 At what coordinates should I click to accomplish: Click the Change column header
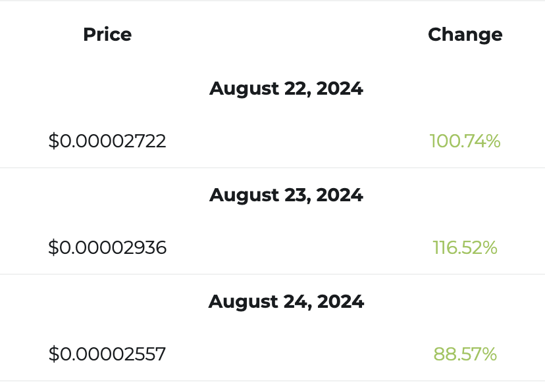click(x=465, y=34)
